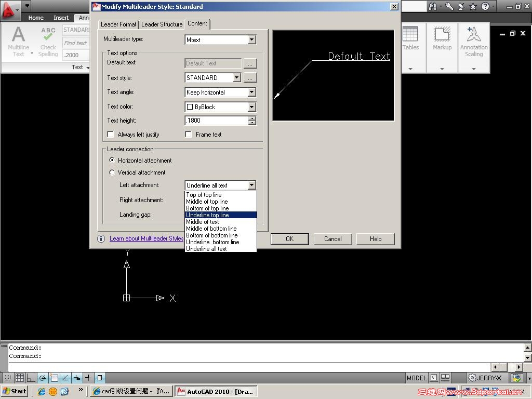Expand the Markup panel arrow
Viewport: 532px width, 399px height.
point(442,69)
